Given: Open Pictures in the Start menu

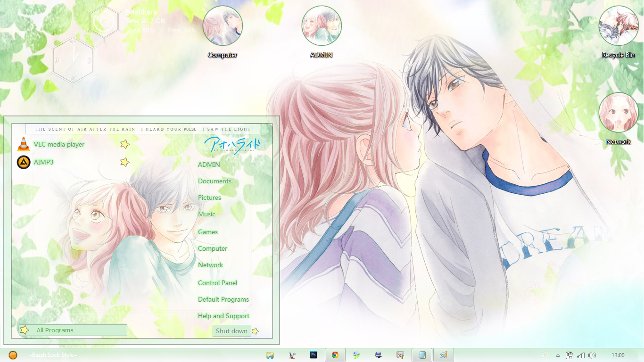Looking at the screenshot, I should click(209, 197).
